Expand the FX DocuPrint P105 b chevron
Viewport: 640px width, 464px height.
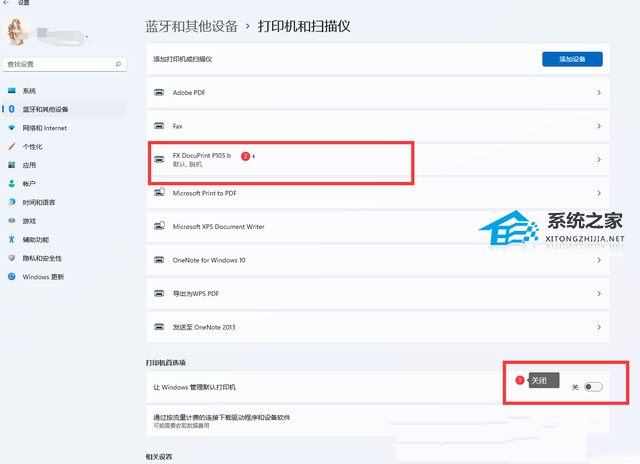(598, 160)
